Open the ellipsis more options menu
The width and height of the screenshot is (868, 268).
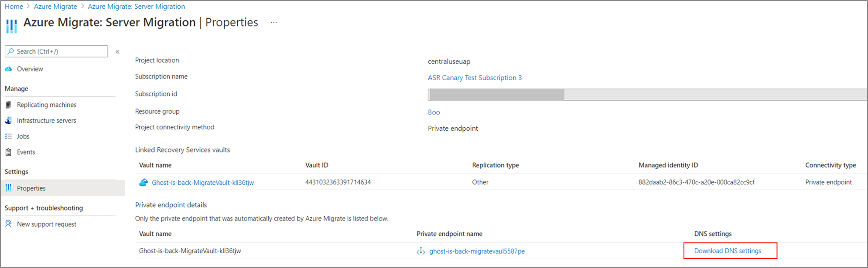[x=273, y=23]
